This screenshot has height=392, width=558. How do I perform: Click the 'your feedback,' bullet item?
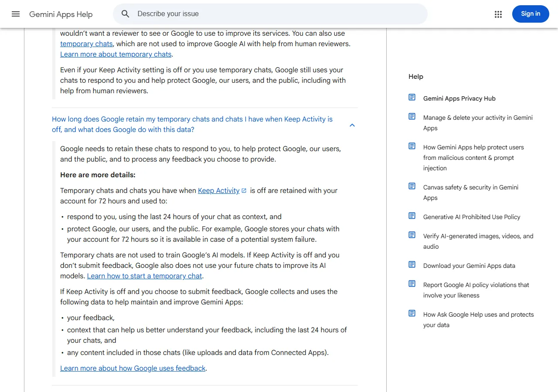tap(91, 318)
